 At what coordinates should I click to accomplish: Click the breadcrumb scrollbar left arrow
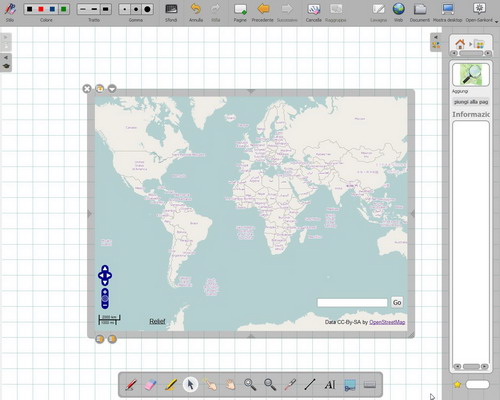coord(454,53)
